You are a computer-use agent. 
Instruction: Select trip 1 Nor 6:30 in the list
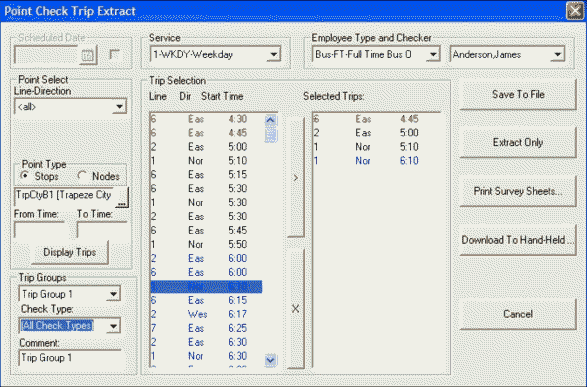coord(207,356)
